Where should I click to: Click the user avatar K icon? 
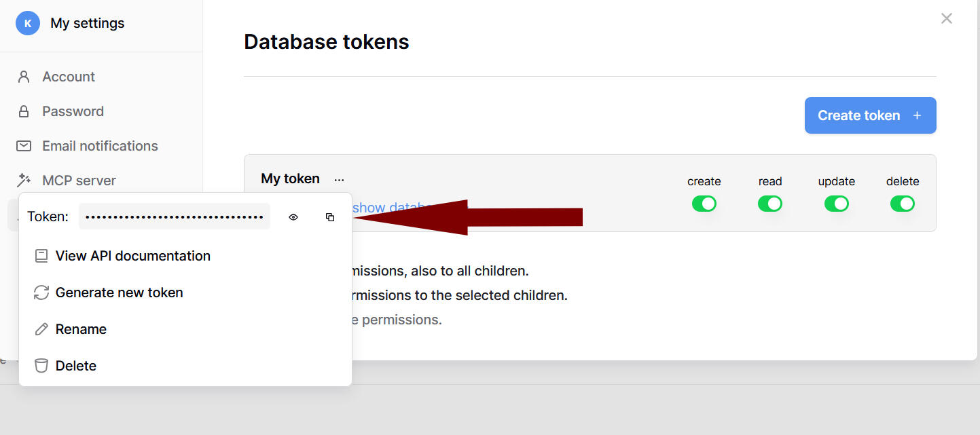coord(28,23)
